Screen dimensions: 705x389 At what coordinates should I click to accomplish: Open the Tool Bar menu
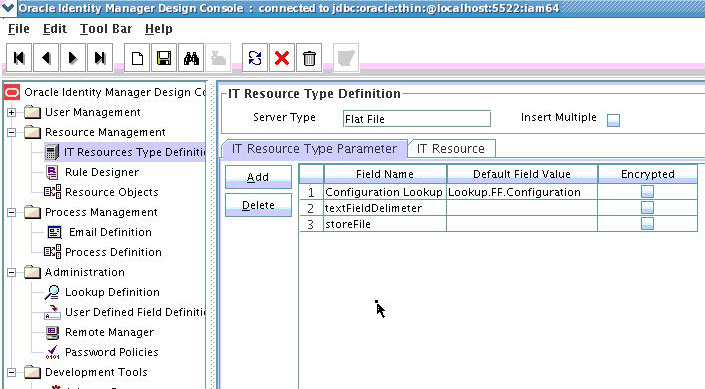click(x=106, y=29)
